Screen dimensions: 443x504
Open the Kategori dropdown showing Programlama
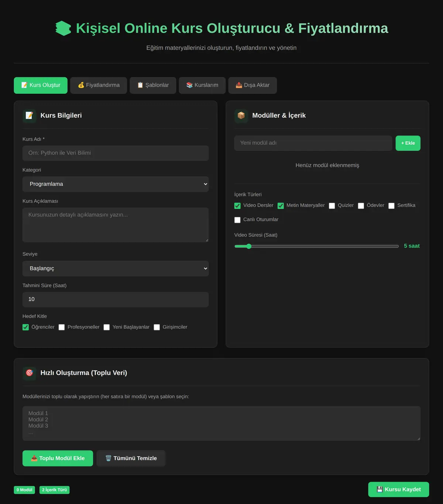pyautogui.click(x=116, y=184)
